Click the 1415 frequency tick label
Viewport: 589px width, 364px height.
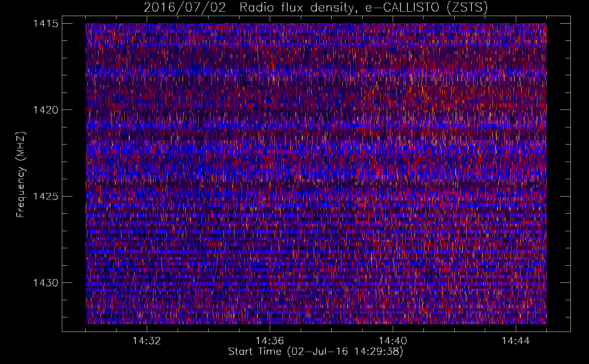tap(46, 24)
